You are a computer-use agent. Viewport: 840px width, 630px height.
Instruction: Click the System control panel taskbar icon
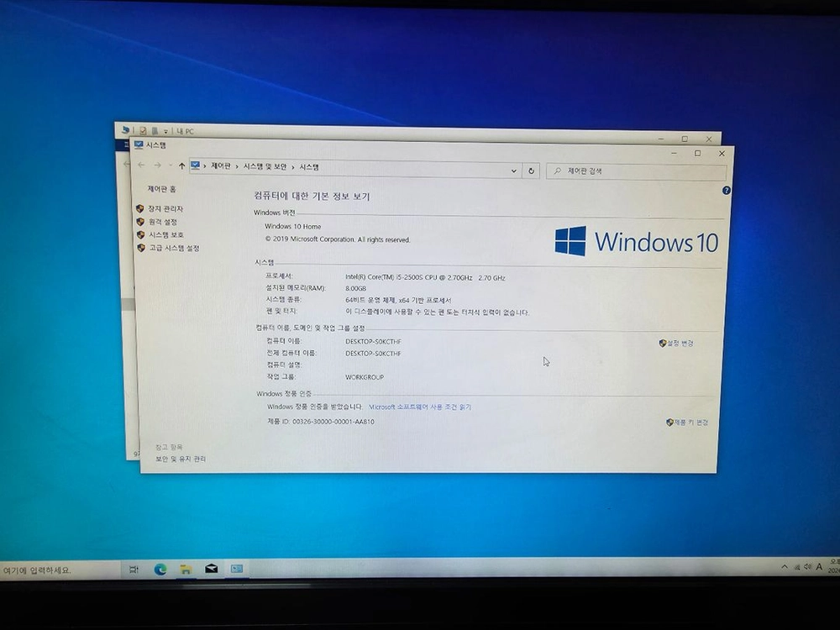point(237,569)
